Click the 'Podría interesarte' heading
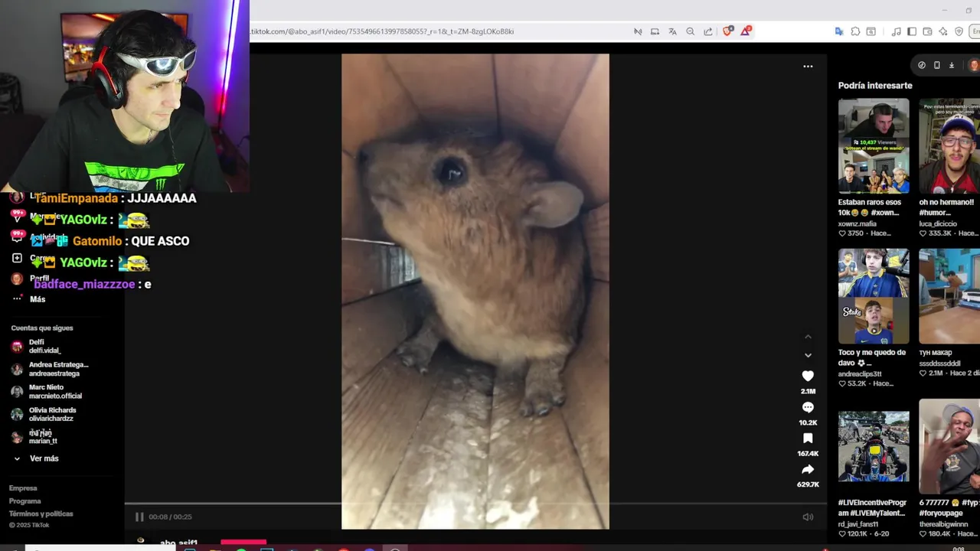The height and width of the screenshot is (551, 980). (x=875, y=86)
